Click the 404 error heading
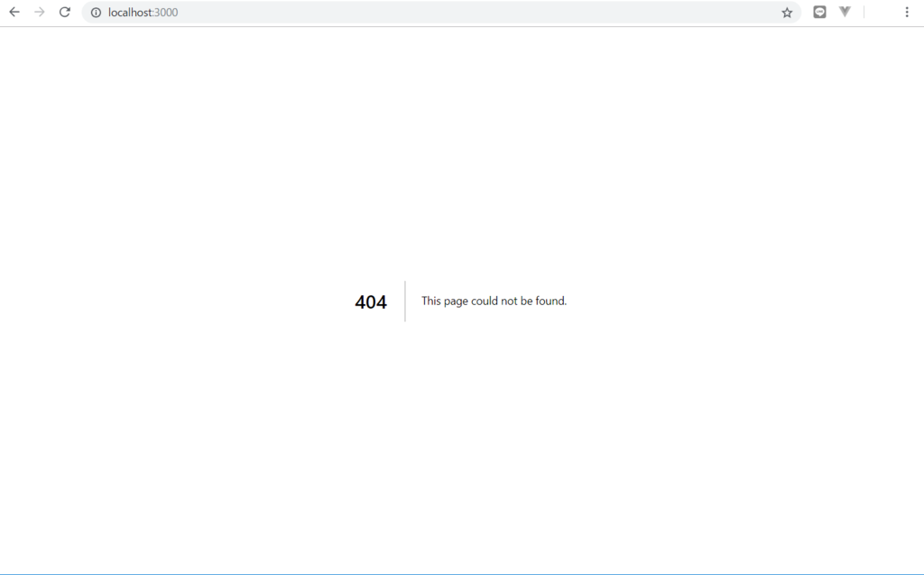 click(371, 302)
